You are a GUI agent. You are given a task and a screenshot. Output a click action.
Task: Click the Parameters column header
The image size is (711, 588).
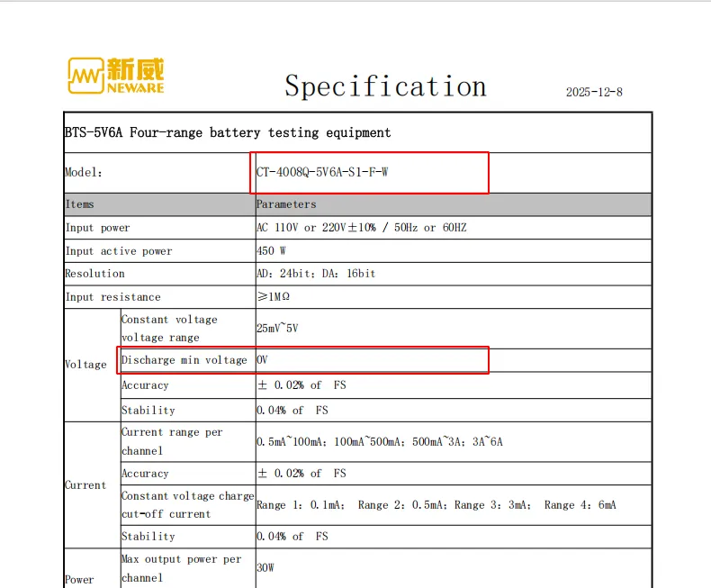[286, 204]
